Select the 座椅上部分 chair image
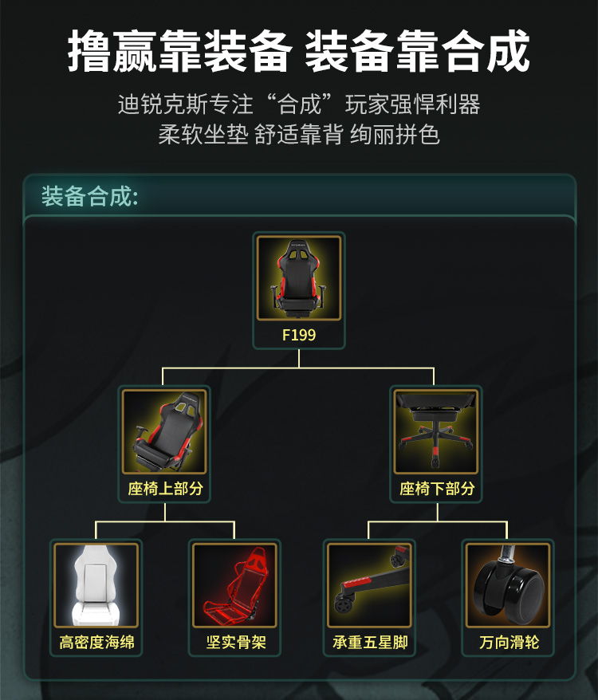Viewport: 598px width, 700px height. click(164, 431)
